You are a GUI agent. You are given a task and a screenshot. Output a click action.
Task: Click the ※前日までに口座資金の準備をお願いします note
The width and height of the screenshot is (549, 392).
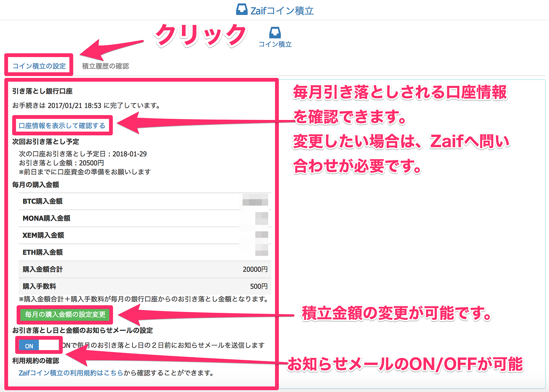(85, 172)
